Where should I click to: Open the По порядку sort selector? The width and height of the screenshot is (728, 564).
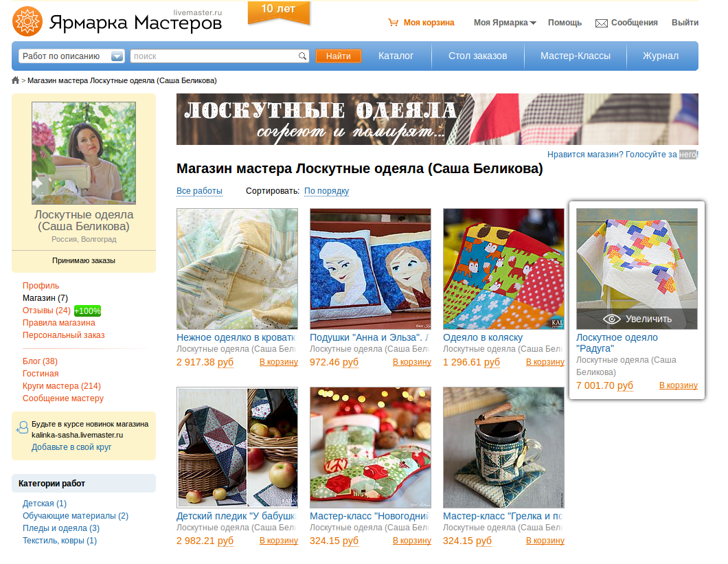[326, 191]
